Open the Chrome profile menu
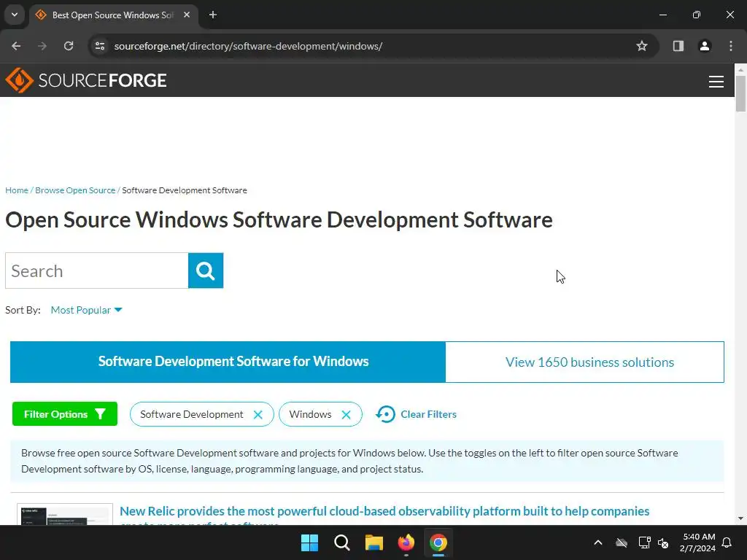Viewport: 747px width, 560px height. click(x=705, y=46)
